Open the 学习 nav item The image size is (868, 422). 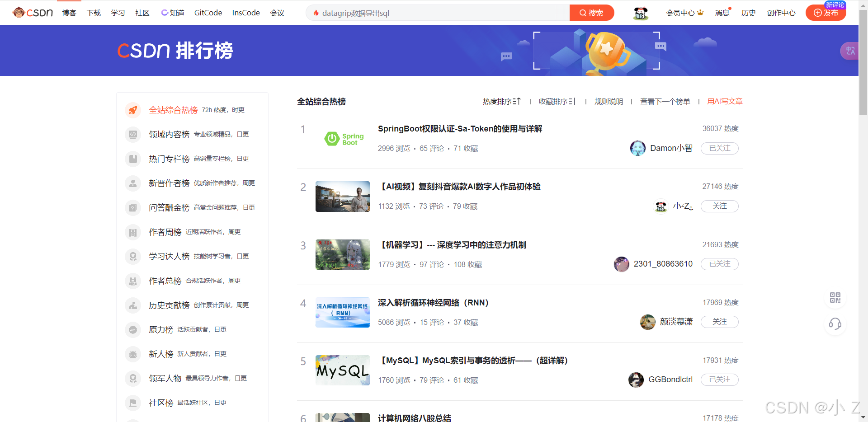(x=118, y=13)
